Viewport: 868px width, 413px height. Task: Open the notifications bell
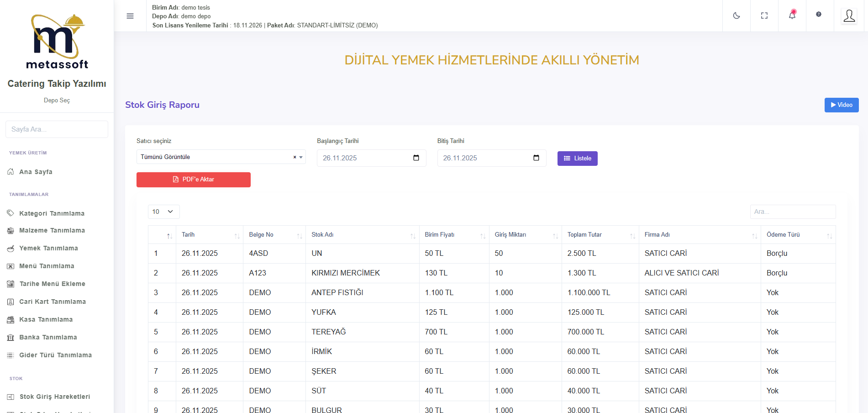click(x=792, y=16)
